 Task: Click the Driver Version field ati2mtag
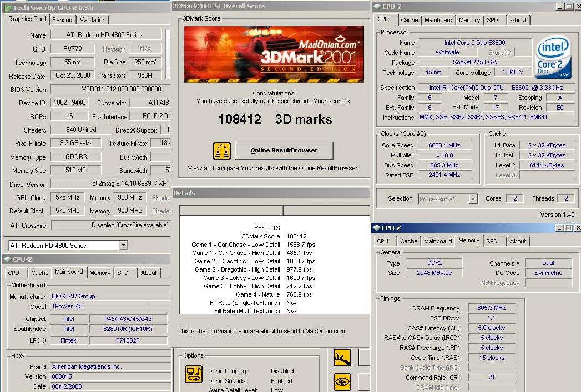coord(110,184)
